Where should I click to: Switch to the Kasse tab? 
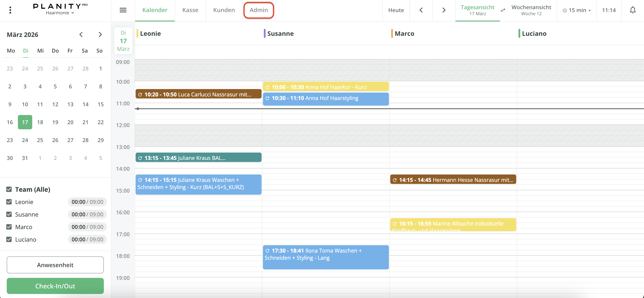[190, 10]
